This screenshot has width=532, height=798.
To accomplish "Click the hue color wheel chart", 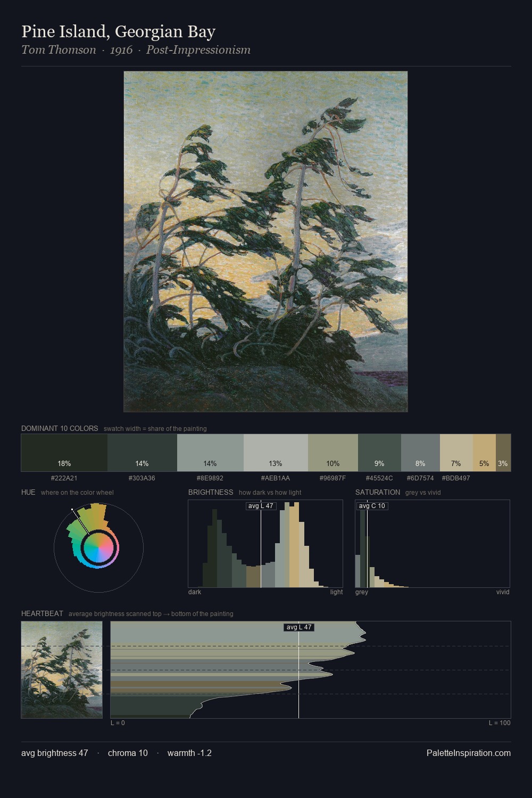I will 98,547.
